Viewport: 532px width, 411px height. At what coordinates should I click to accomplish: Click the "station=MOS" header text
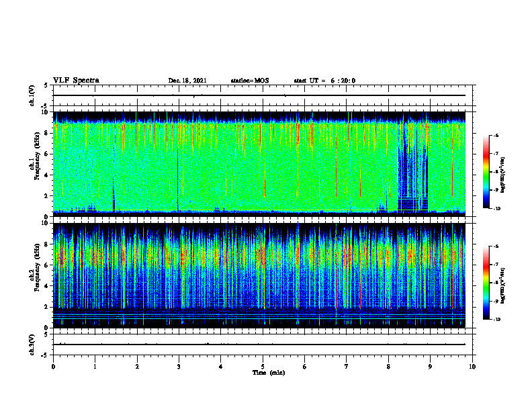[x=250, y=81]
